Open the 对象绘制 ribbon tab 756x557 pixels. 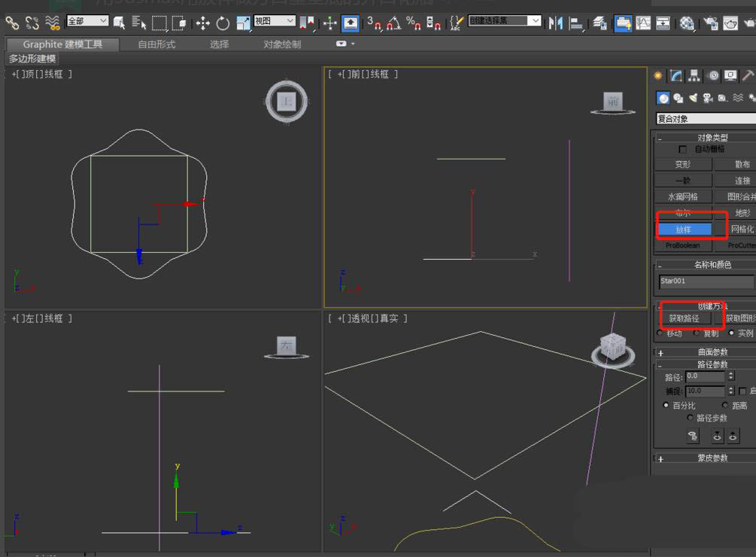282,44
